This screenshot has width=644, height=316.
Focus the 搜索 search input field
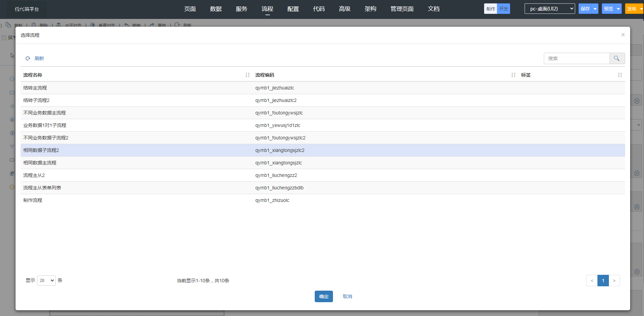tap(577, 58)
